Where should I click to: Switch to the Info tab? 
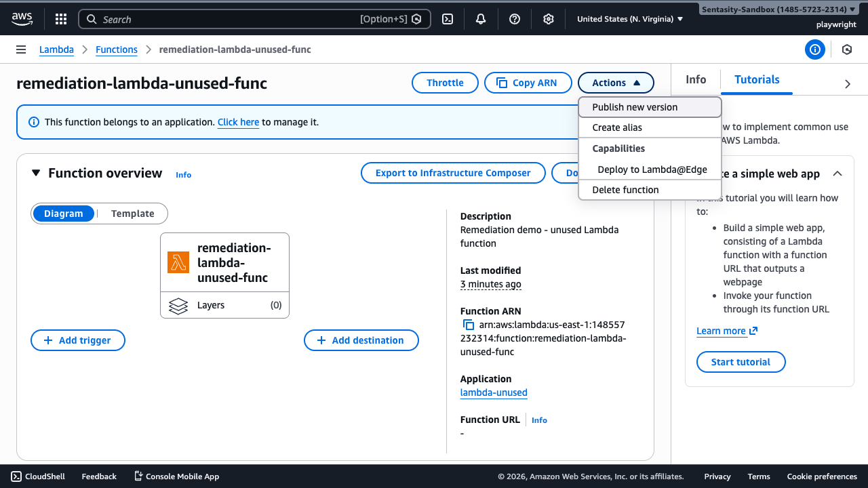pos(696,79)
